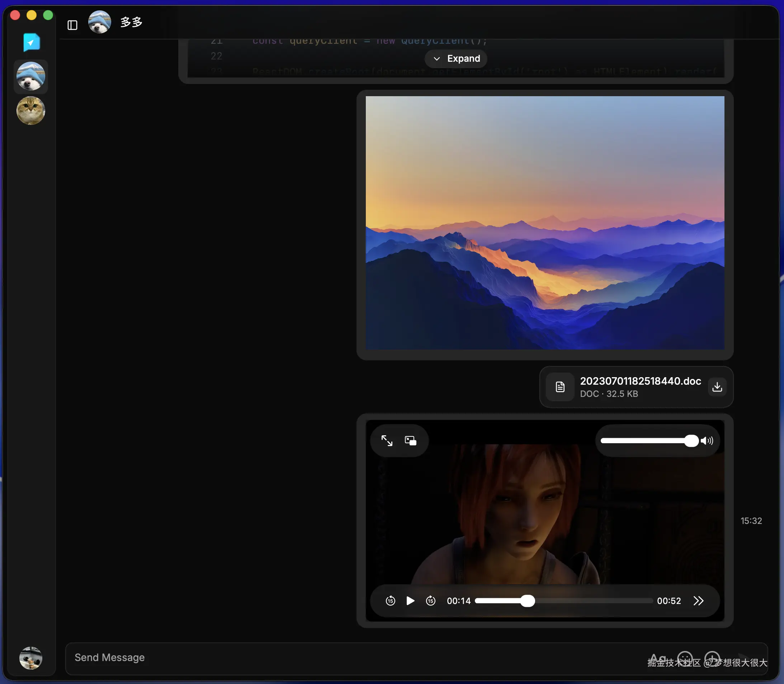
Task: Click the blue paper-plane app logo
Action: 31,42
